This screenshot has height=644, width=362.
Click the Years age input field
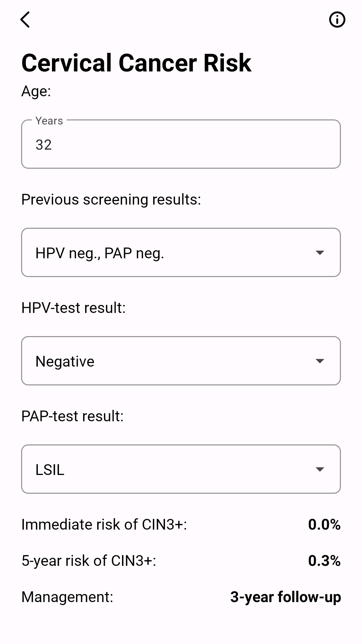pyautogui.click(x=181, y=144)
